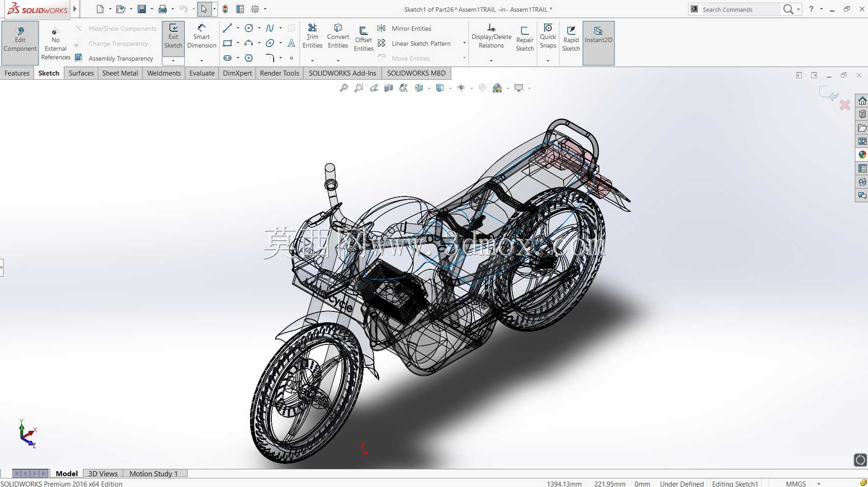This screenshot has height=487, width=868.
Task: Open Appearances tab in task pane
Action: pyautogui.click(x=862, y=155)
